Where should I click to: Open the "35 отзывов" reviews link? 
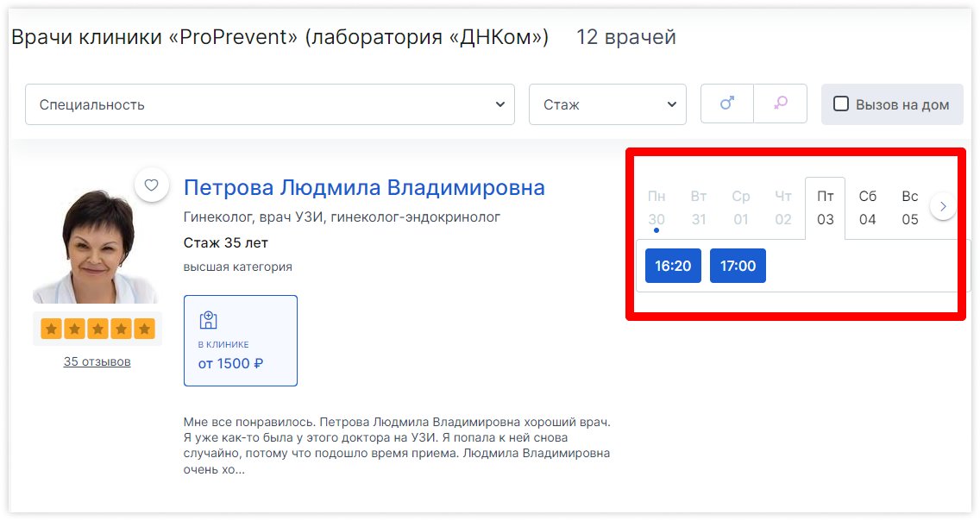(97, 361)
